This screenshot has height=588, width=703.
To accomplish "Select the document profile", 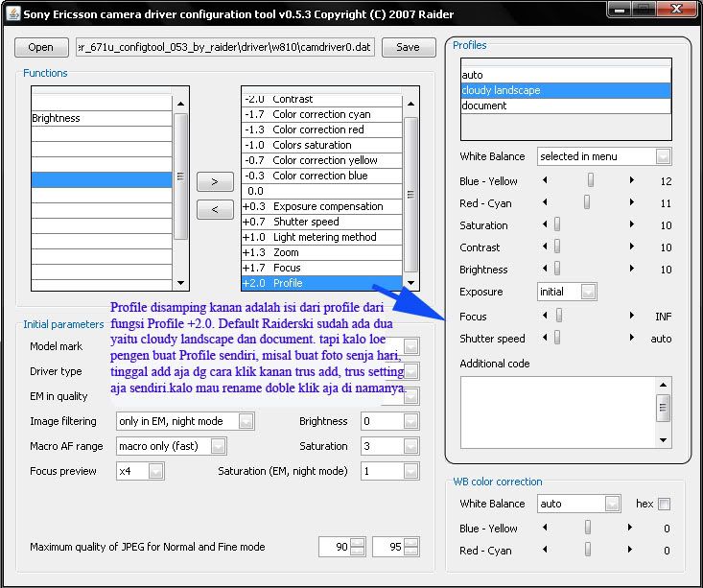I will (566, 106).
